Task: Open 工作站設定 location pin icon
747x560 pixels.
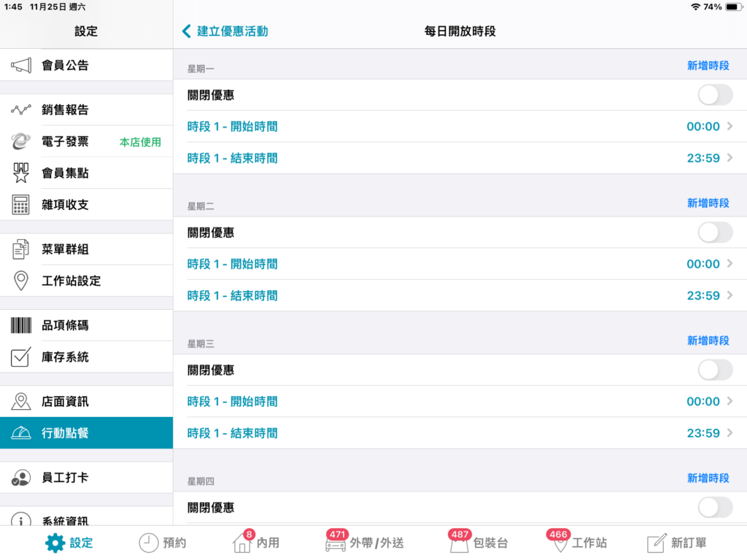Action: click(x=21, y=281)
